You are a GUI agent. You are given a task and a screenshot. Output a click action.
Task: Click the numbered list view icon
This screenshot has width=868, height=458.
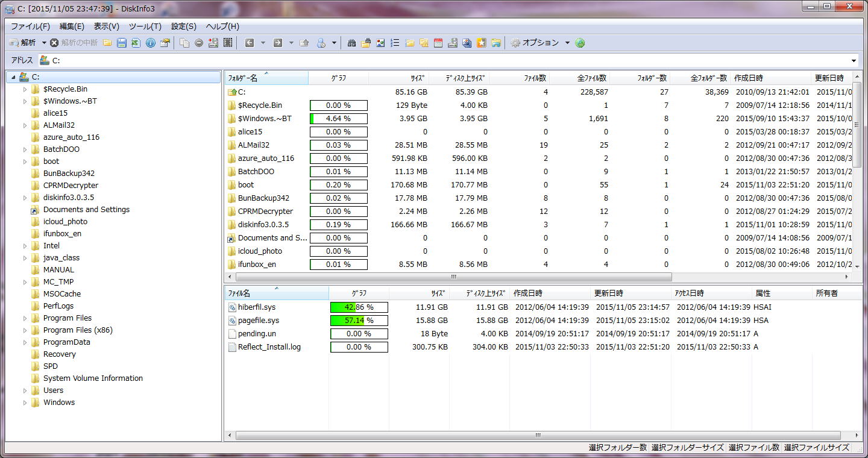click(x=395, y=43)
